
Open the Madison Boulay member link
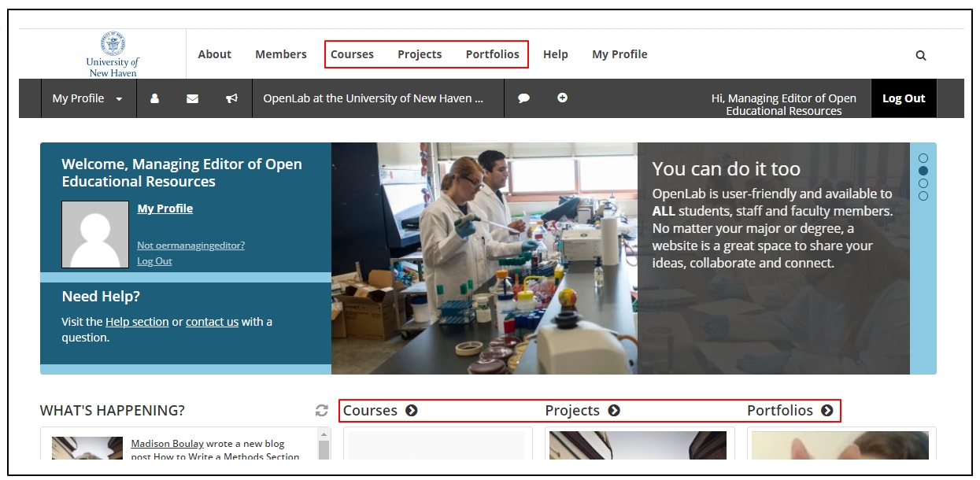click(x=167, y=444)
